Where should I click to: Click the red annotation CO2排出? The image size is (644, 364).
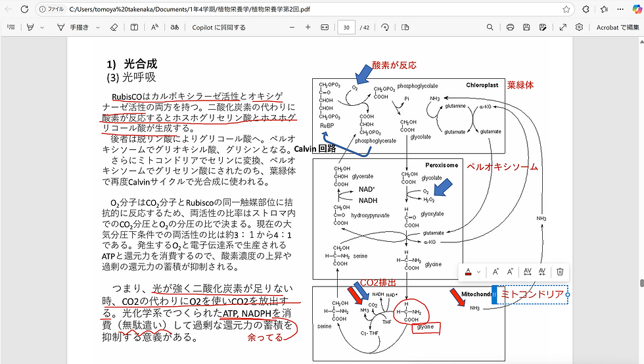point(378,283)
